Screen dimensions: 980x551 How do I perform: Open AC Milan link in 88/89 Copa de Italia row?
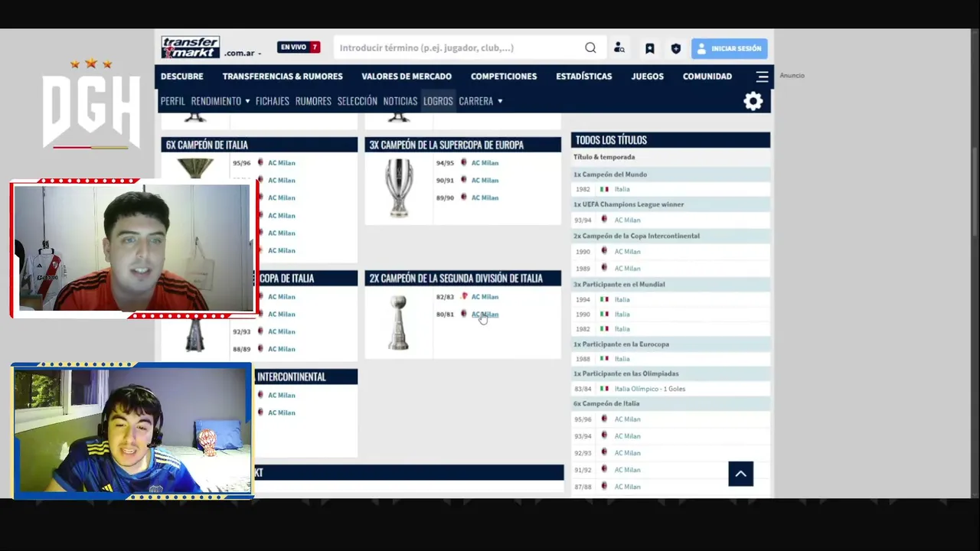tap(281, 350)
